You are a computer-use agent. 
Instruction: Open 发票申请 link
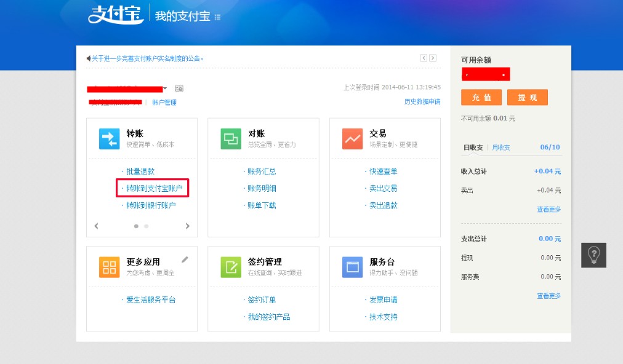(x=384, y=299)
